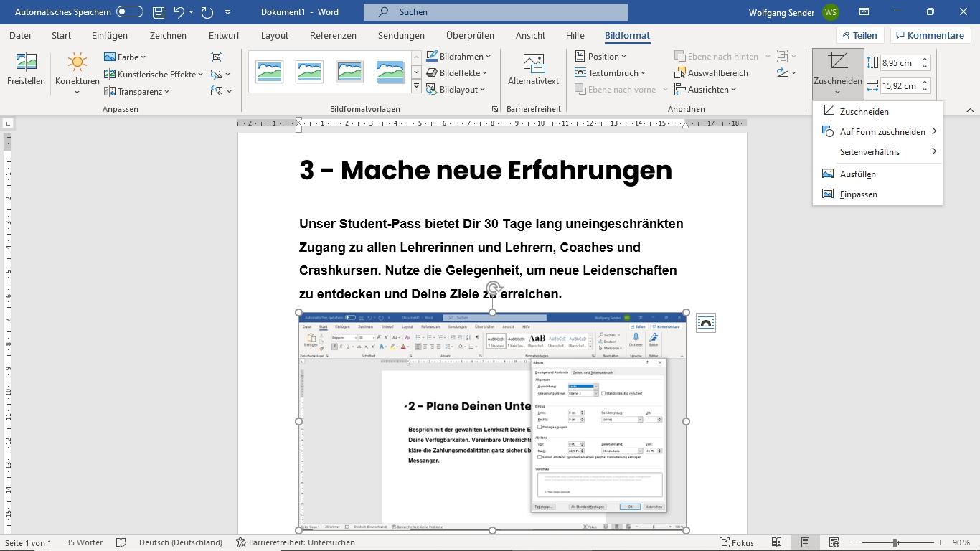This screenshot has height=551, width=980.
Task: Switch to the Überprüfen ribbon tab
Action: (470, 35)
